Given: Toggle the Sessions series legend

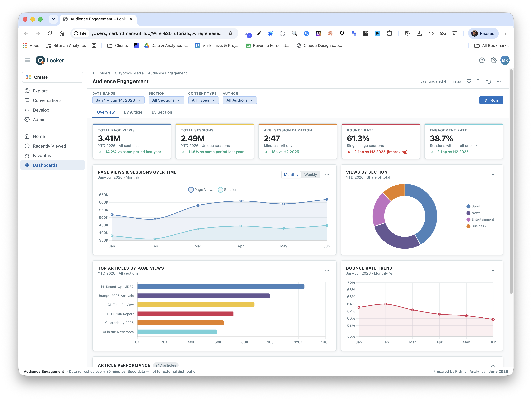Looking at the screenshot, I should (x=228, y=190).
